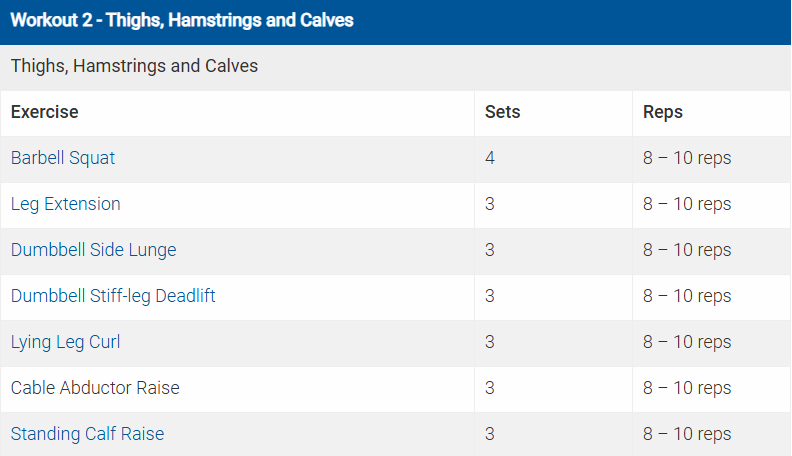Click the Leg Extension sets value

[x=490, y=204]
